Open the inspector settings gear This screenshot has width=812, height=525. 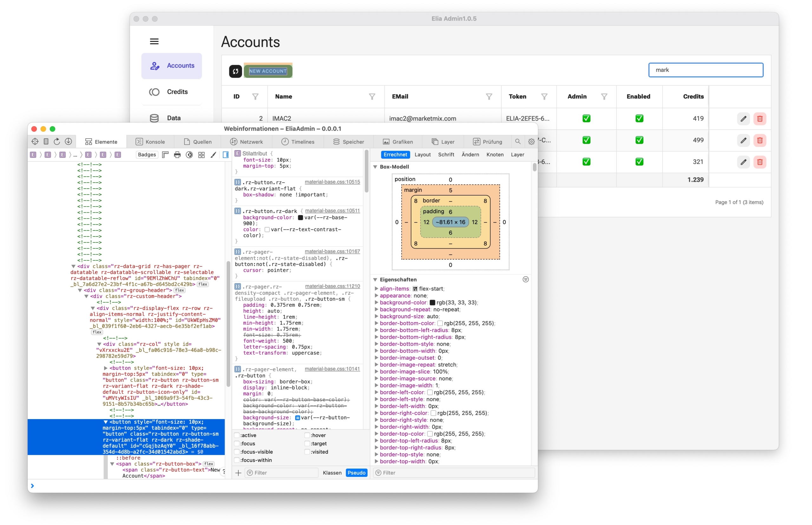(531, 141)
